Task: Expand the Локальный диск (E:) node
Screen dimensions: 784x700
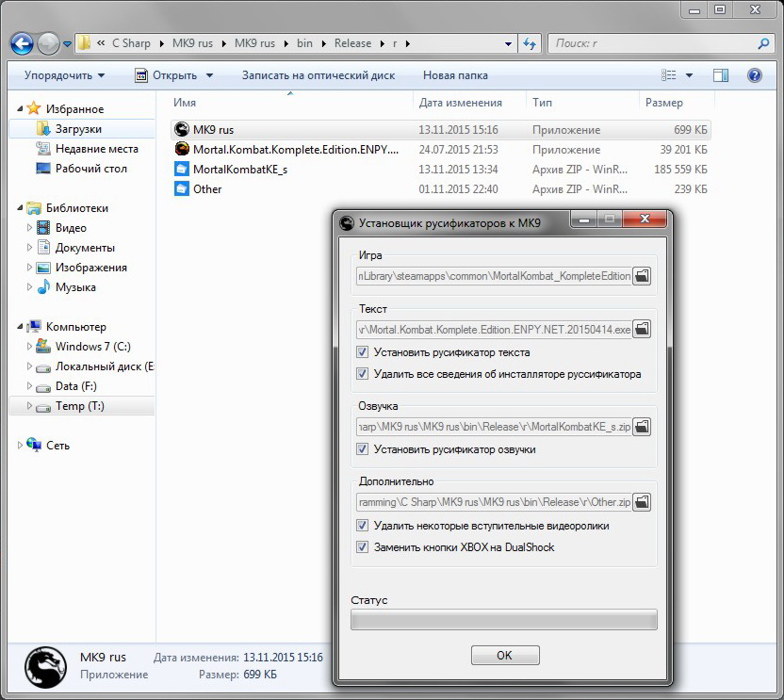Action: (x=29, y=366)
